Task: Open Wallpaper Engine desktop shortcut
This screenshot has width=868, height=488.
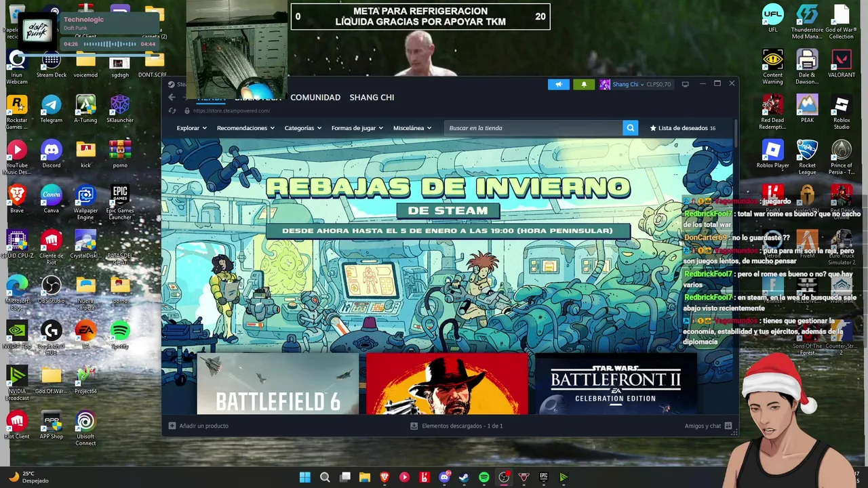Action: coord(85,203)
